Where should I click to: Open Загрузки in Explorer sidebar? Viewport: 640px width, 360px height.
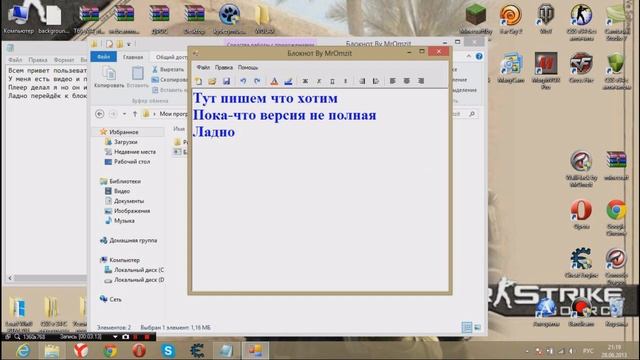click(125, 142)
